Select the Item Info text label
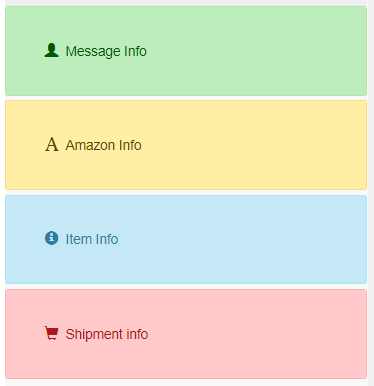The height and width of the screenshot is (386, 374). click(x=92, y=239)
